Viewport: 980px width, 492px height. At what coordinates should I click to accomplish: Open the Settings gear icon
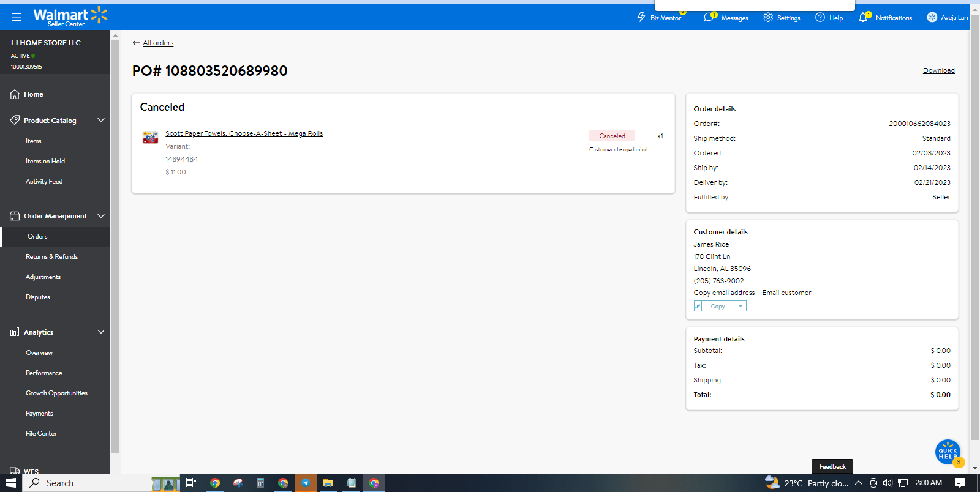768,17
